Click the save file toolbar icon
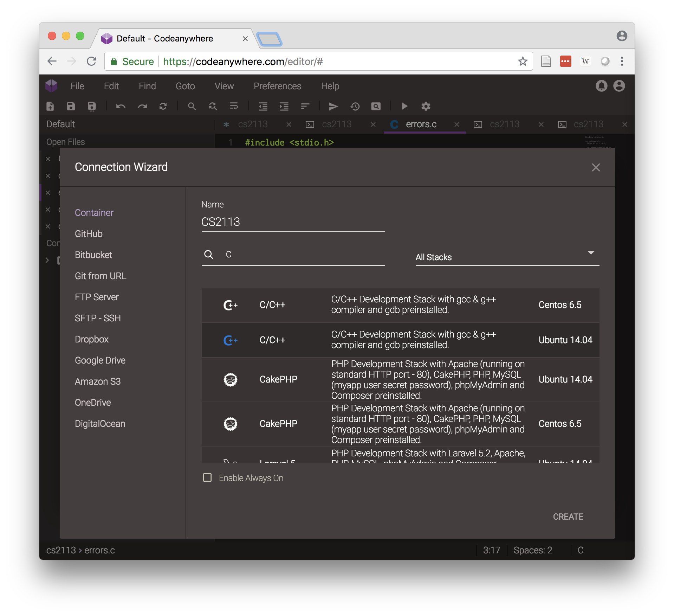This screenshot has height=616, width=674. (71, 106)
